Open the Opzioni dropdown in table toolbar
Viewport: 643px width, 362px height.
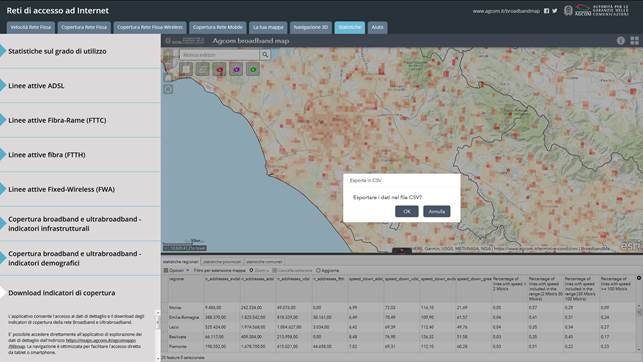point(177,271)
